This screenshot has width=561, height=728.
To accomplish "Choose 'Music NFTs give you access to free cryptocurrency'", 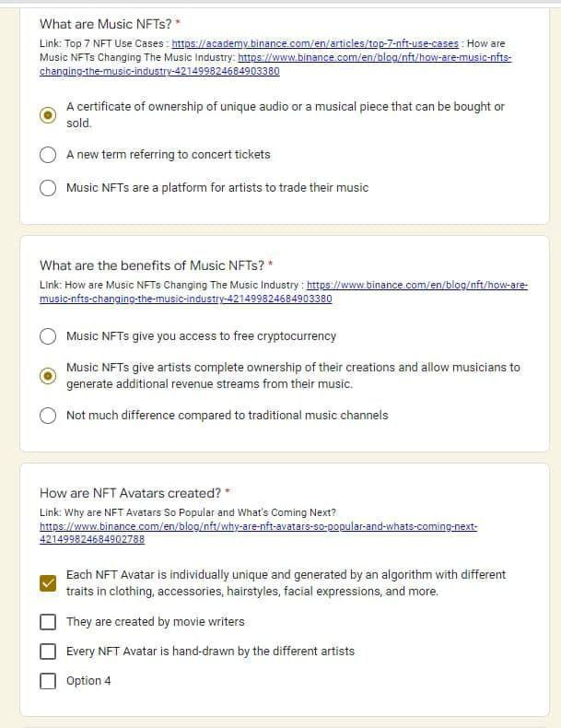I will (x=48, y=336).
